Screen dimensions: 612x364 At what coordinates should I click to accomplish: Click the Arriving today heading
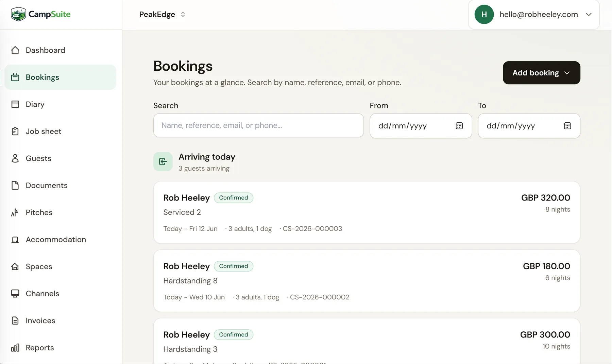(x=207, y=157)
